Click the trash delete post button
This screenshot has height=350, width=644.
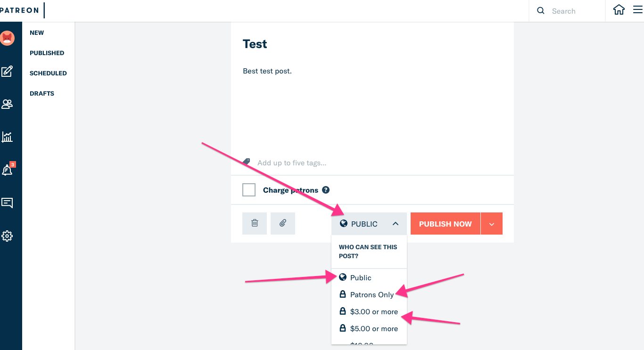(x=255, y=224)
